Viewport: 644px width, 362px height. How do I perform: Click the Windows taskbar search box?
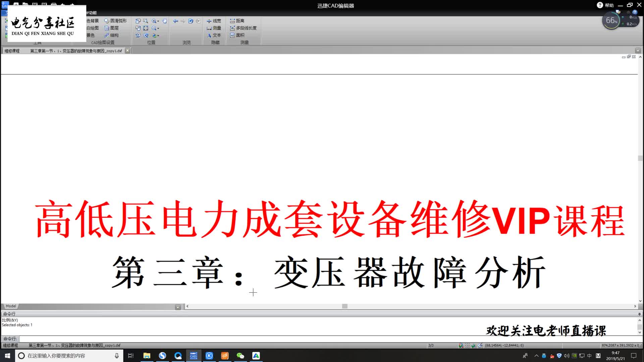(x=69, y=356)
